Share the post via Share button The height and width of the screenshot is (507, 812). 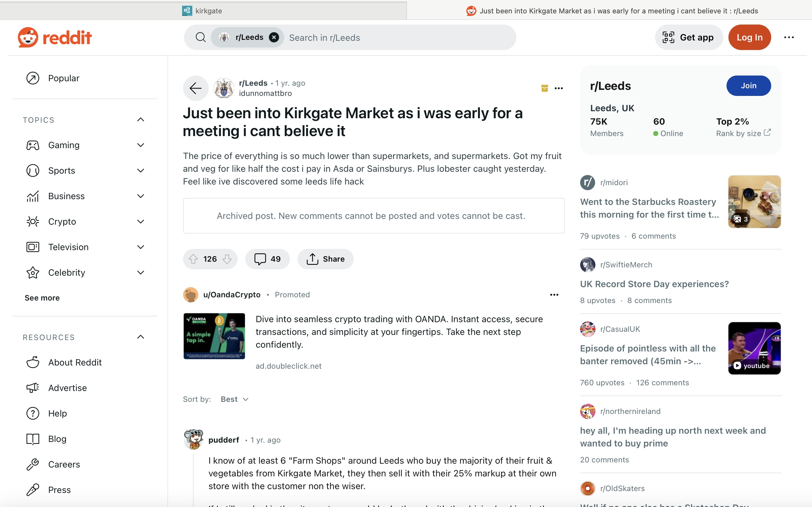pyautogui.click(x=326, y=259)
